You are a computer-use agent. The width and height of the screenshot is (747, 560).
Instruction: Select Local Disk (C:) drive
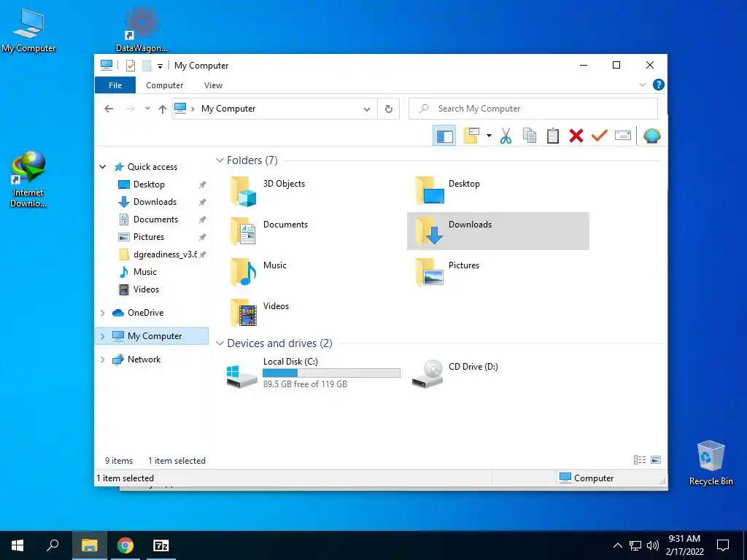tap(314, 373)
